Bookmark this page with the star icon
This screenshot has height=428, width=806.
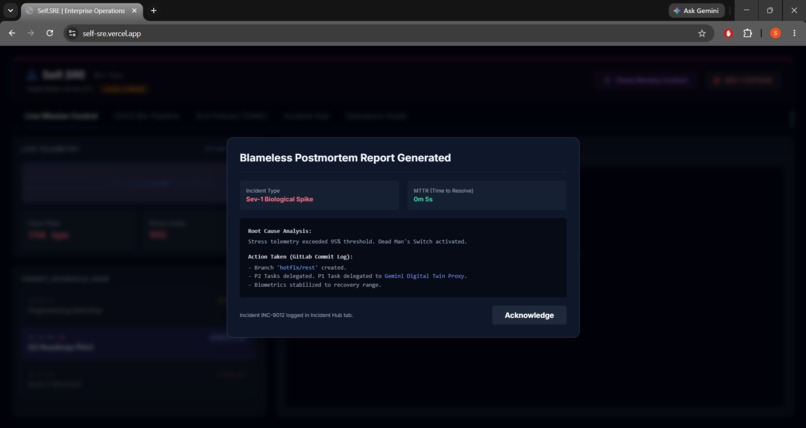click(702, 33)
